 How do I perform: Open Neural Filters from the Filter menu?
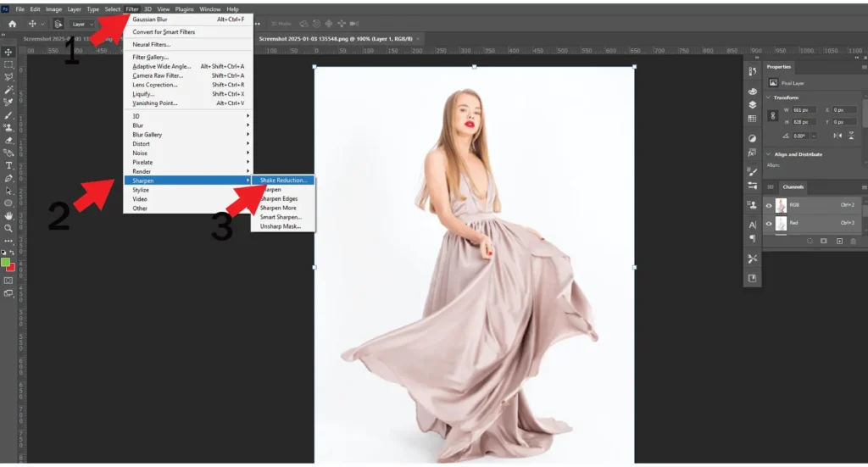pyautogui.click(x=151, y=44)
